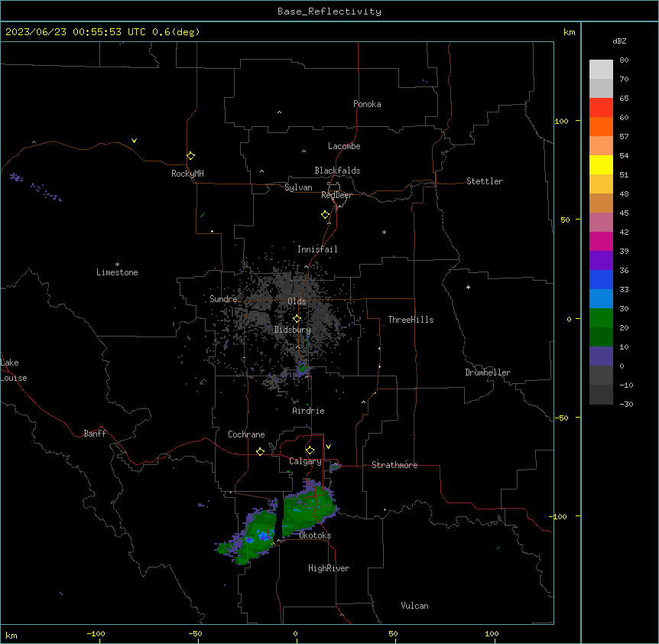Select the yellow diamond marker between Olds and Didsbury
659x644 pixels.
pyautogui.click(x=297, y=319)
